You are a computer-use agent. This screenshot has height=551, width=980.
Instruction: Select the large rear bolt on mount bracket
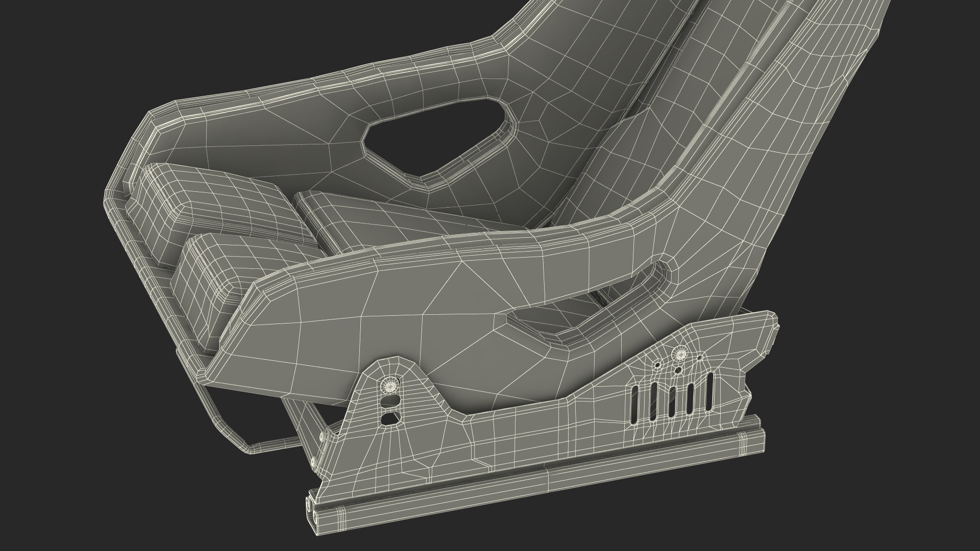coord(680,353)
